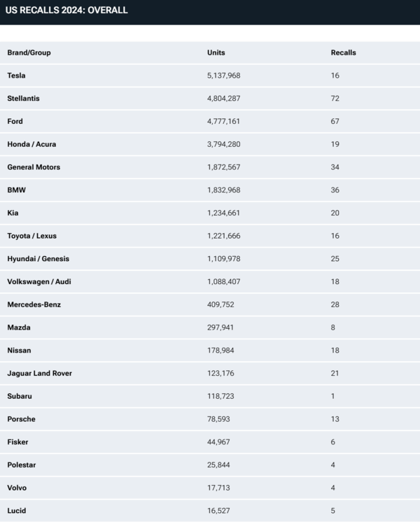
Task: Click the Toyota / Lexus row label
Action: 32,236
